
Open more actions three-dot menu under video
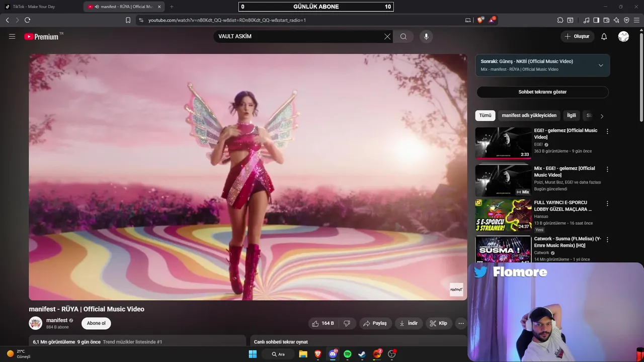coord(461,323)
